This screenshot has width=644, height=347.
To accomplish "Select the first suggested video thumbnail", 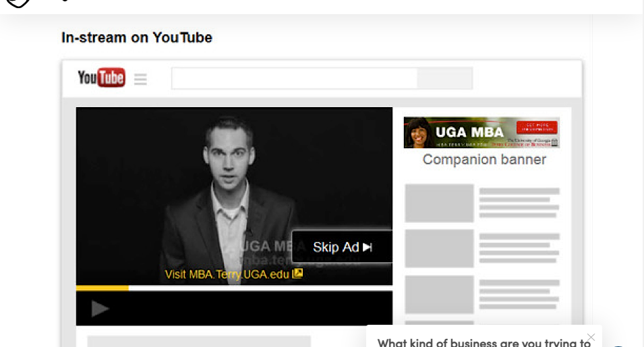I will point(439,203).
